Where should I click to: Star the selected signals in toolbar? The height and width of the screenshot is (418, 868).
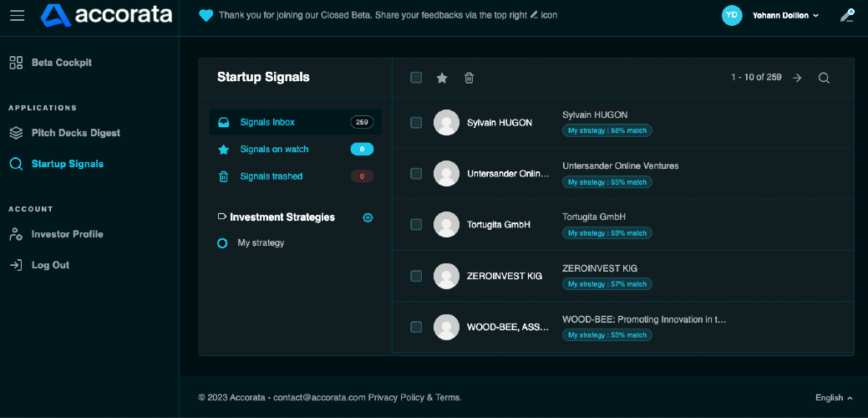coord(442,78)
